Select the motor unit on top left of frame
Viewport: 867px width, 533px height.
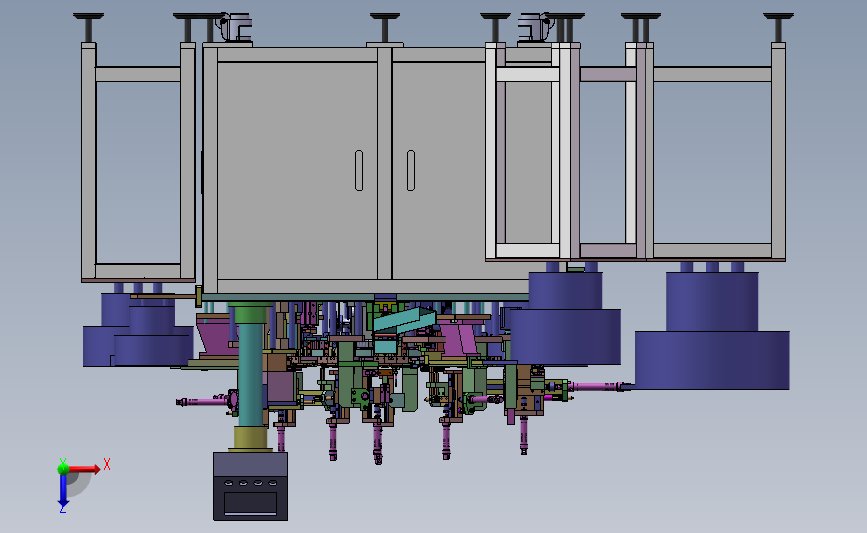(235, 27)
